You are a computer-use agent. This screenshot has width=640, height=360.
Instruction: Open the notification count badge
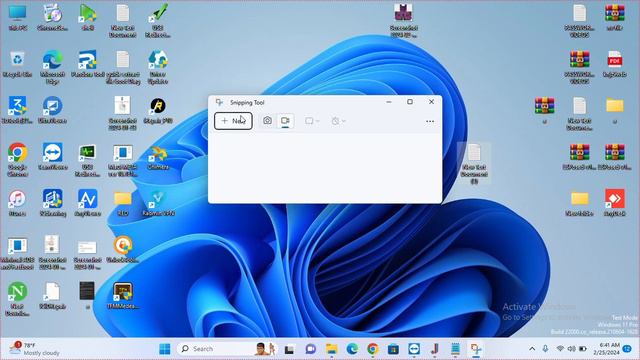tap(627, 349)
